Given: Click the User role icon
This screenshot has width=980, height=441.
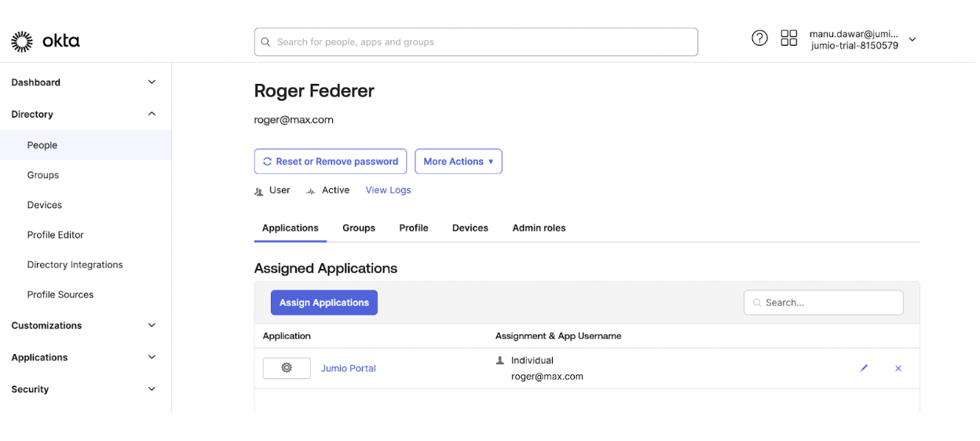Looking at the screenshot, I should [259, 191].
